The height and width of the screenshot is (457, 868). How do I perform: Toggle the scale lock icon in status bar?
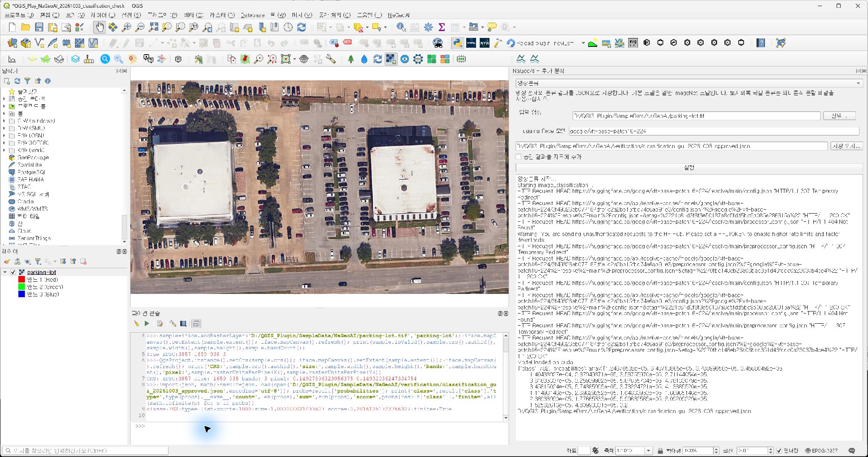[660, 450]
